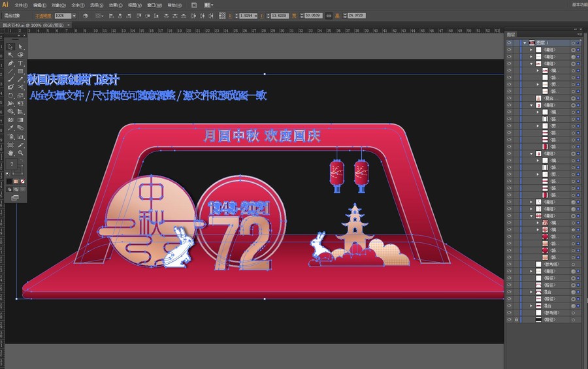Screen dimensions: 588x369
Task: Collapse the Layers panel dock to icons
Action: coord(576,29)
